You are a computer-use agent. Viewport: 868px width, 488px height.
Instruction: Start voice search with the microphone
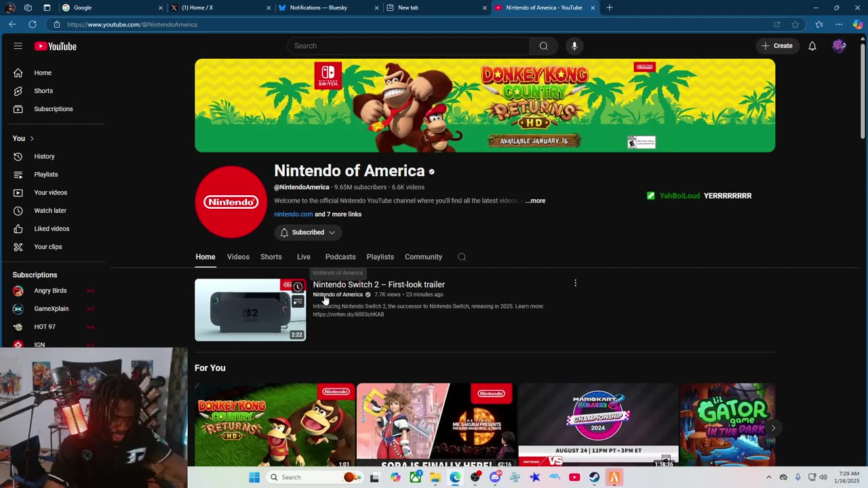click(574, 46)
